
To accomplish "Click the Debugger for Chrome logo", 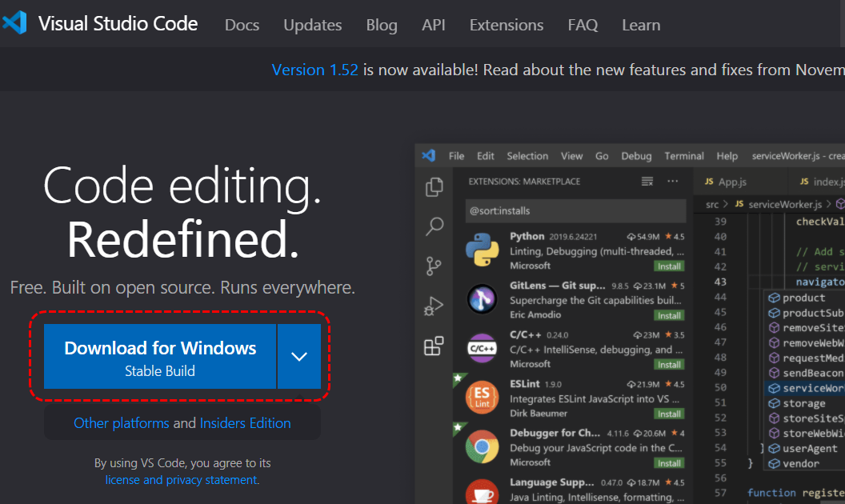I will (x=482, y=446).
